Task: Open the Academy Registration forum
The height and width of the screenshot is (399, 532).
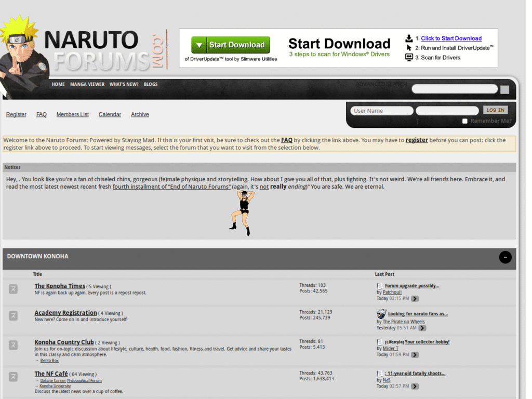Action: pyautogui.click(x=65, y=313)
